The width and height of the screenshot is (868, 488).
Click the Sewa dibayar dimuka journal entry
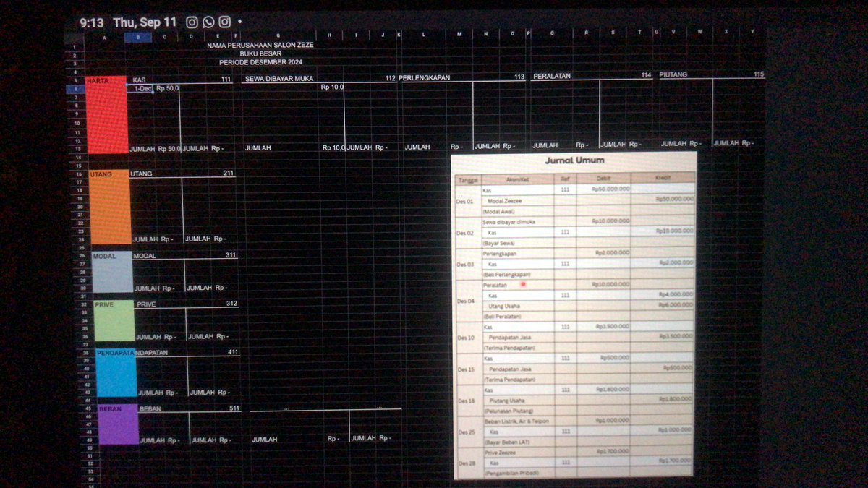coord(509,222)
